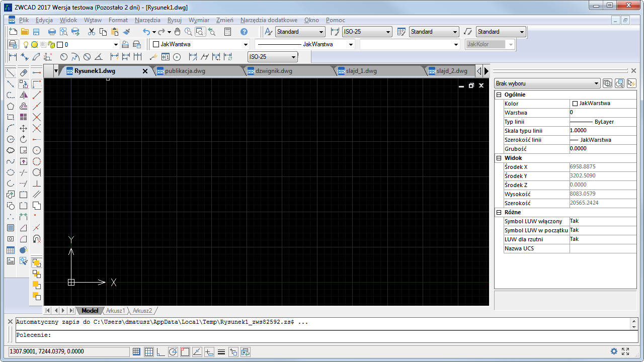Select Line tool in draw toolbar
This screenshot has width=644, height=362.
[x=10, y=73]
